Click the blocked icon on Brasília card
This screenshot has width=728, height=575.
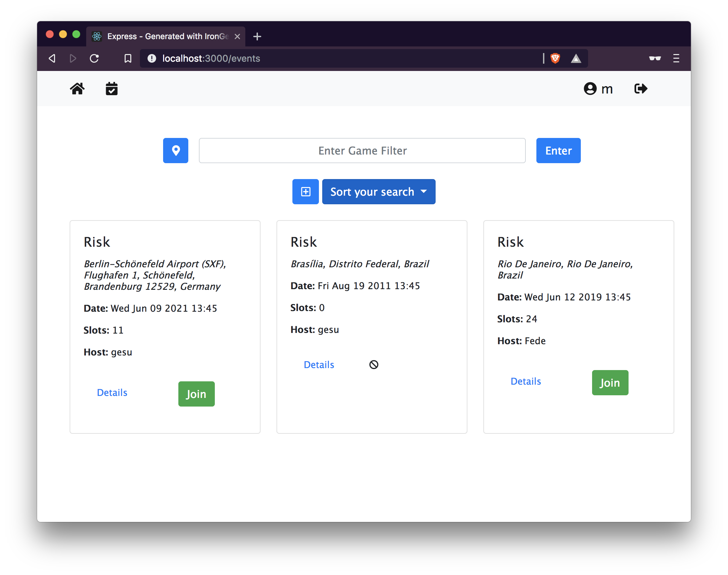[374, 365]
